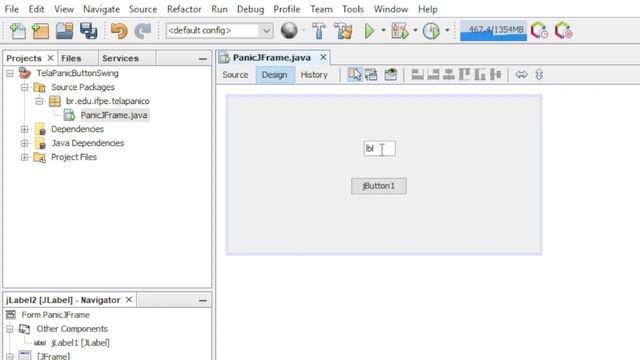Viewport: 640px width, 360px height.
Task: Click the Preview Design icon
Action: point(391,75)
